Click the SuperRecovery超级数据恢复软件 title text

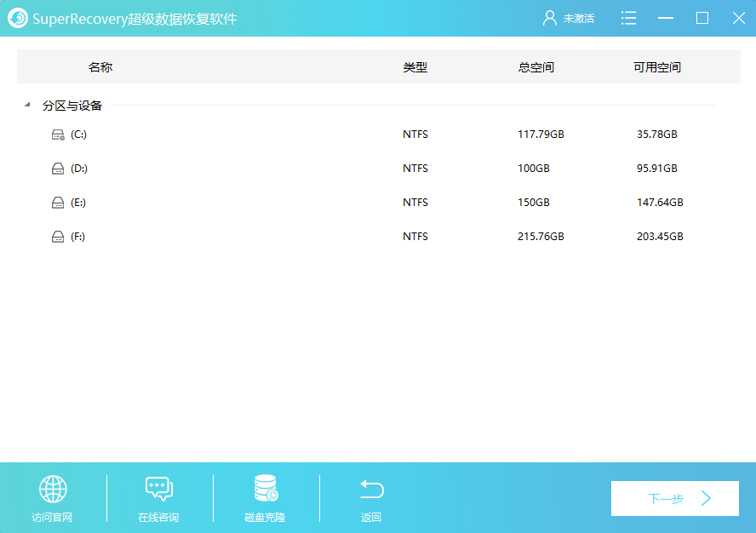click(x=135, y=19)
